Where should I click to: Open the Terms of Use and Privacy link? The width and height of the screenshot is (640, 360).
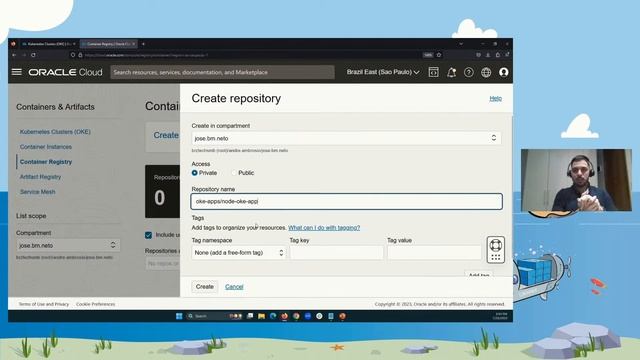point(44,304)
